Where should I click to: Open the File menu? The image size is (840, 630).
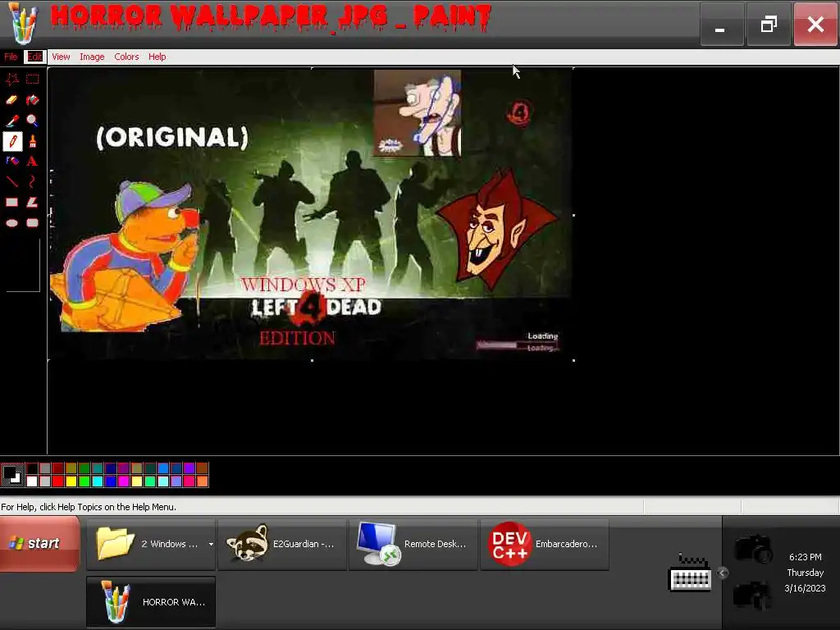[11, 57]
